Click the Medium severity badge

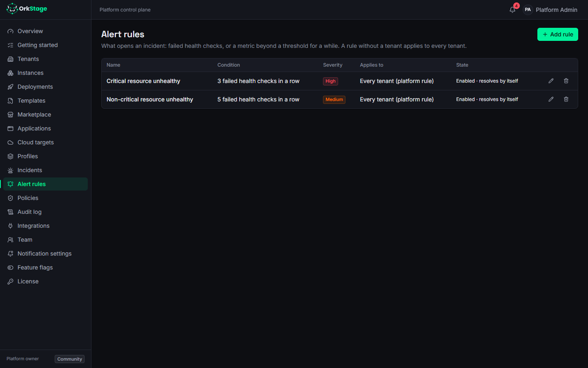click(334, 99)
